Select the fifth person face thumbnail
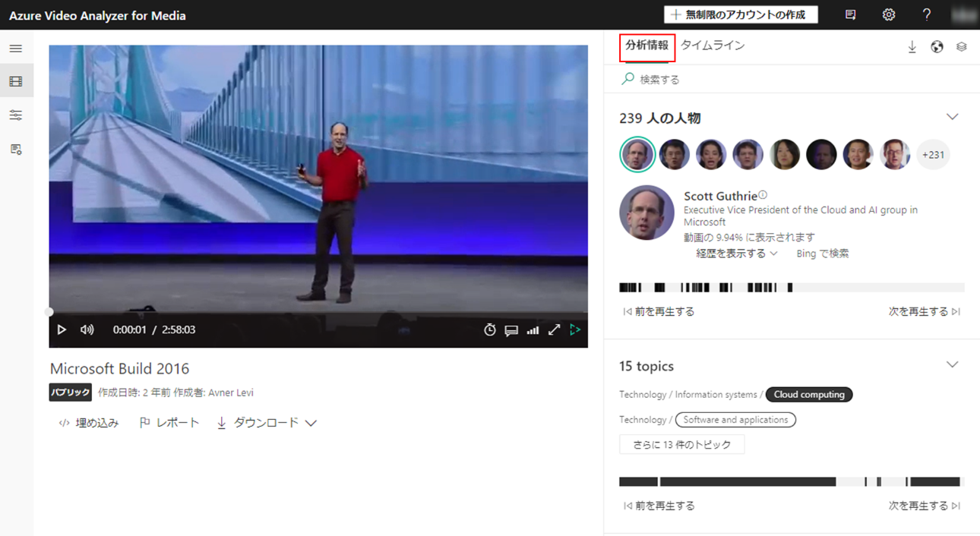 click(x=785, y=155)
